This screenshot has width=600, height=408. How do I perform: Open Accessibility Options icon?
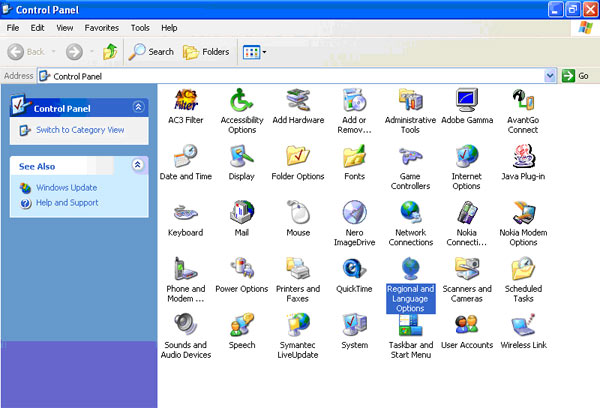241,101
